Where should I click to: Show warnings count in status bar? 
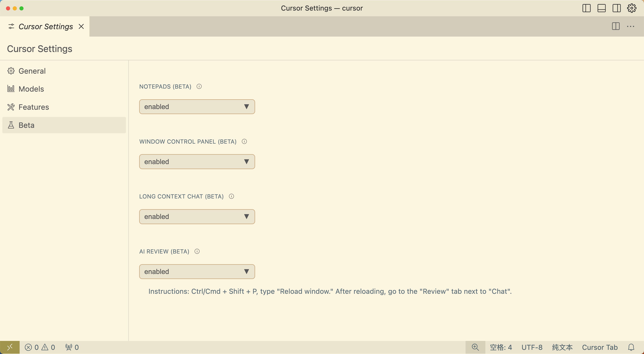[x=48, y=347]
